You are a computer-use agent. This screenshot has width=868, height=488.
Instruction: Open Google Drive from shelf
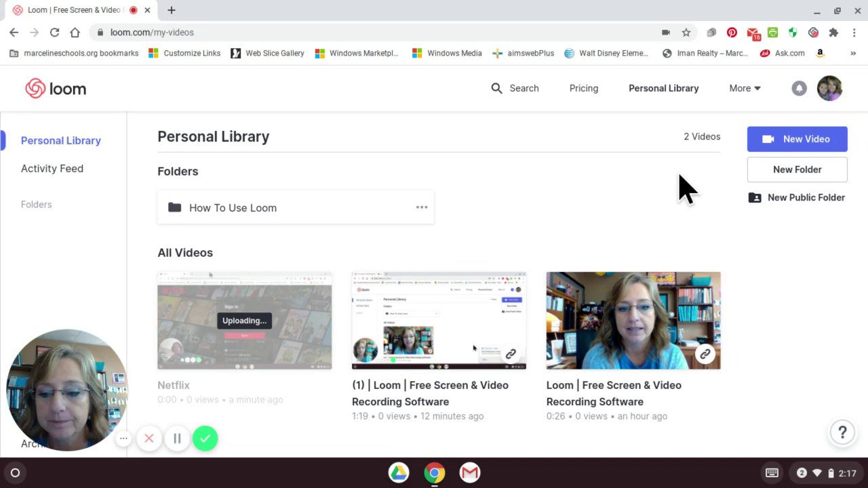[x=399, y=472]
